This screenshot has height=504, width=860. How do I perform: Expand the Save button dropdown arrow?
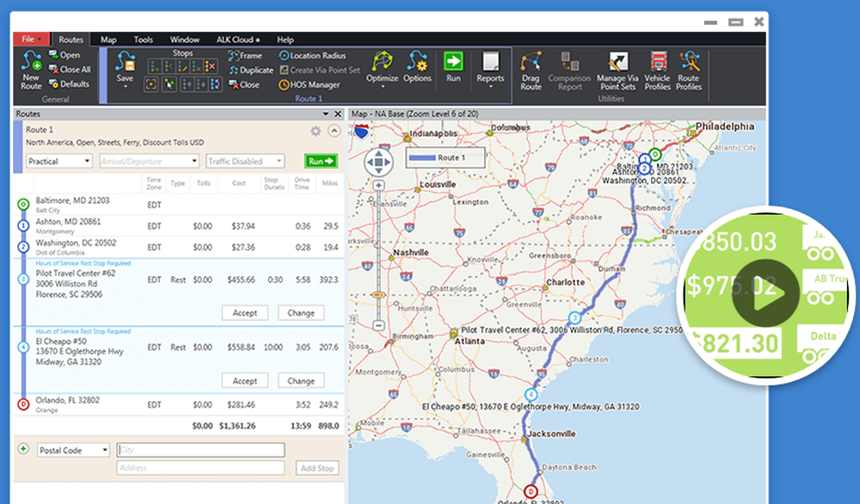125,87
